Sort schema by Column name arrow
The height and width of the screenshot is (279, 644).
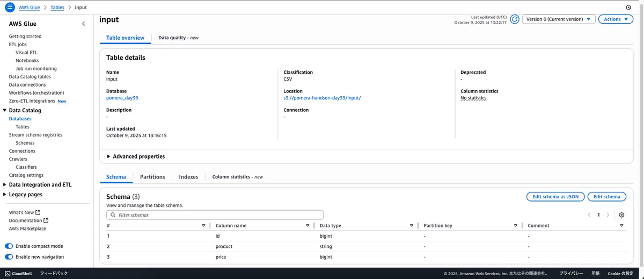308,226
